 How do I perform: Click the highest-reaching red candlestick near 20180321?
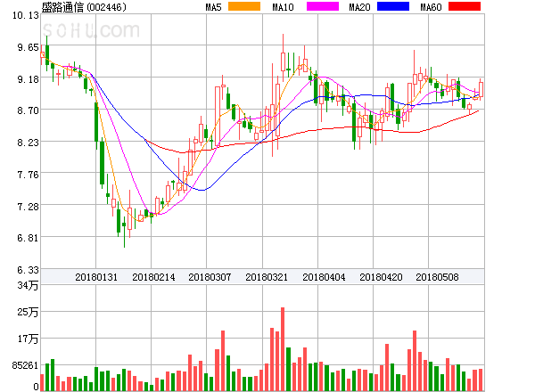point(283,58)
